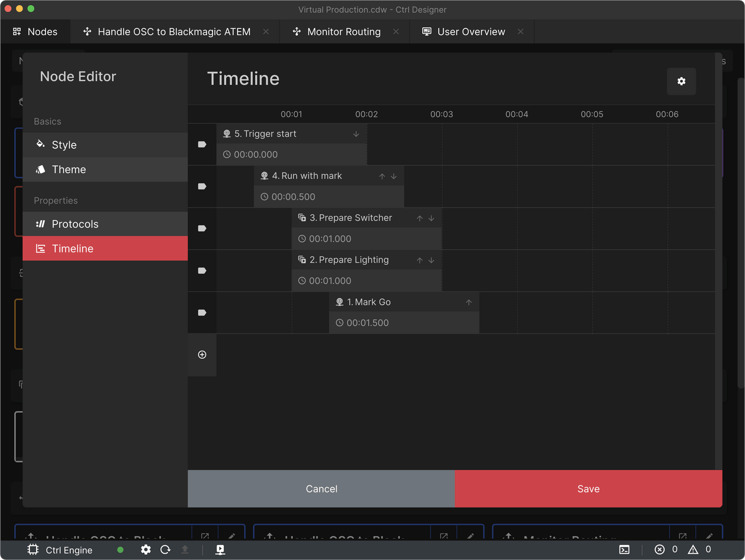Click the warning triangle icon
745x560 pixels.
[x=693, y=550]
